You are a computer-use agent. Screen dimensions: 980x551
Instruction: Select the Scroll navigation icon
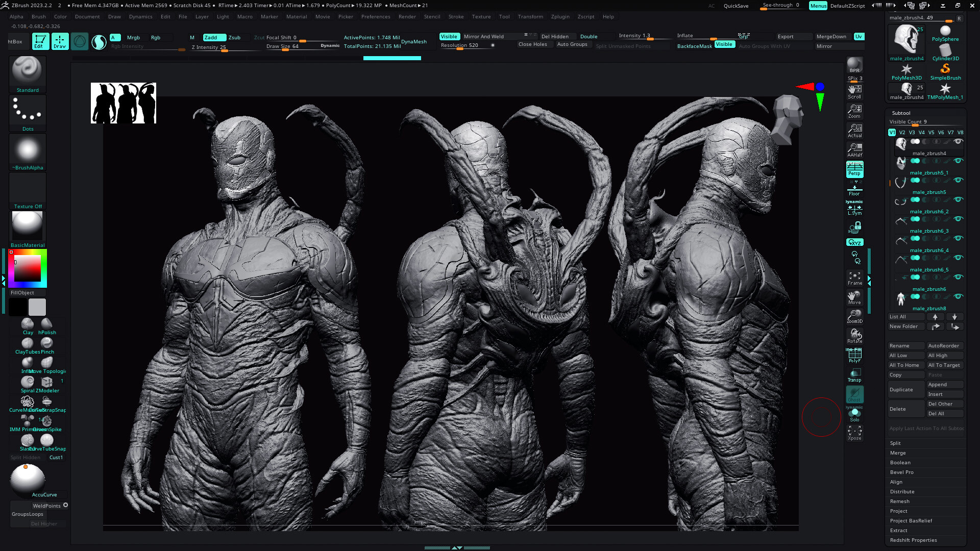854,91
